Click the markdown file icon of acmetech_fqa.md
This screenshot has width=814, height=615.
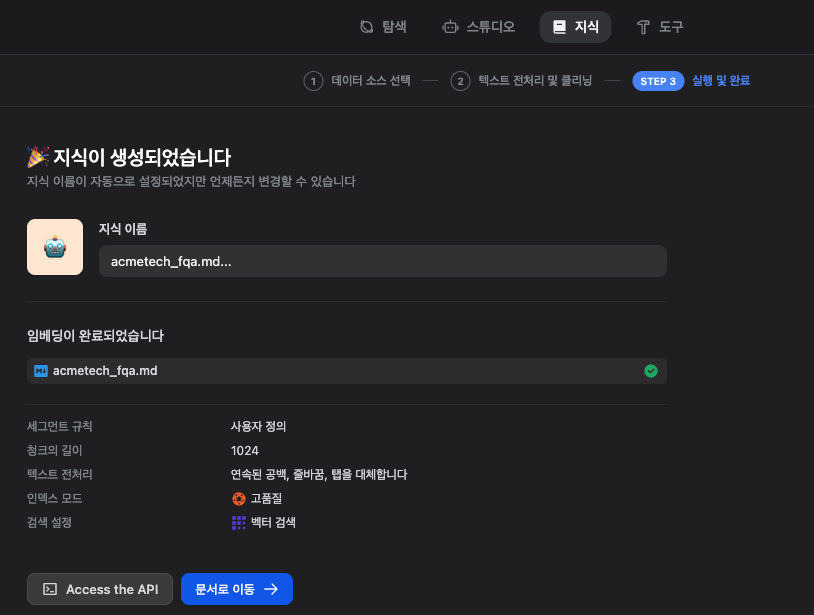(x=41, y=371)
